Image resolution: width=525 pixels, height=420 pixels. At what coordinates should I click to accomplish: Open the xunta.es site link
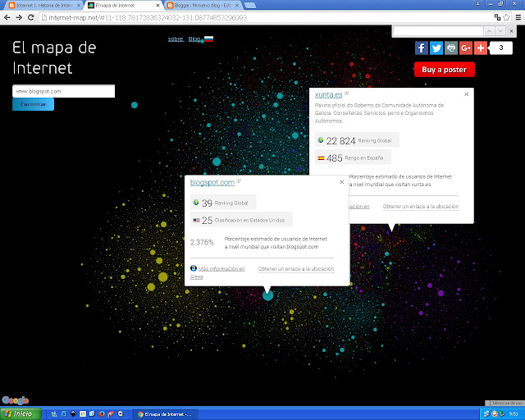point(328,95)
